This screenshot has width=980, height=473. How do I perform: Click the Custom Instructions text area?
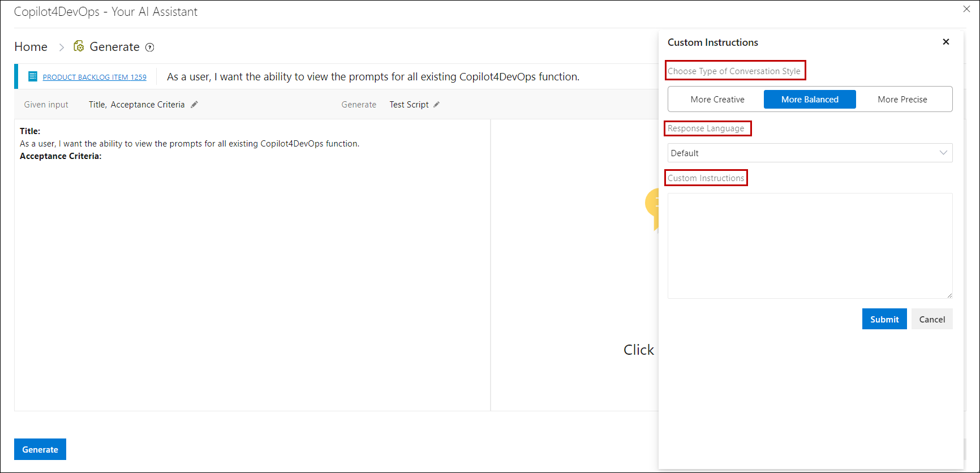tap(810, 246)
